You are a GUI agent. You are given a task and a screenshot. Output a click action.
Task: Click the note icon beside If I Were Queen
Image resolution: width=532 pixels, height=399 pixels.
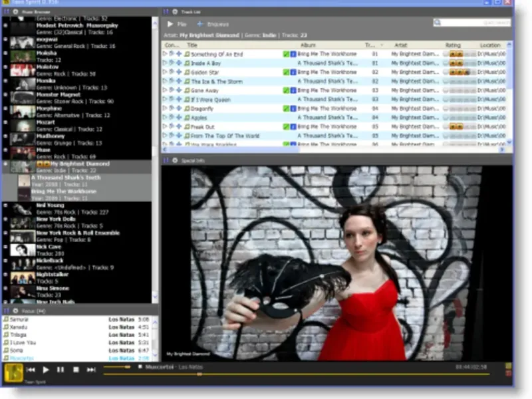pos(187,99)
